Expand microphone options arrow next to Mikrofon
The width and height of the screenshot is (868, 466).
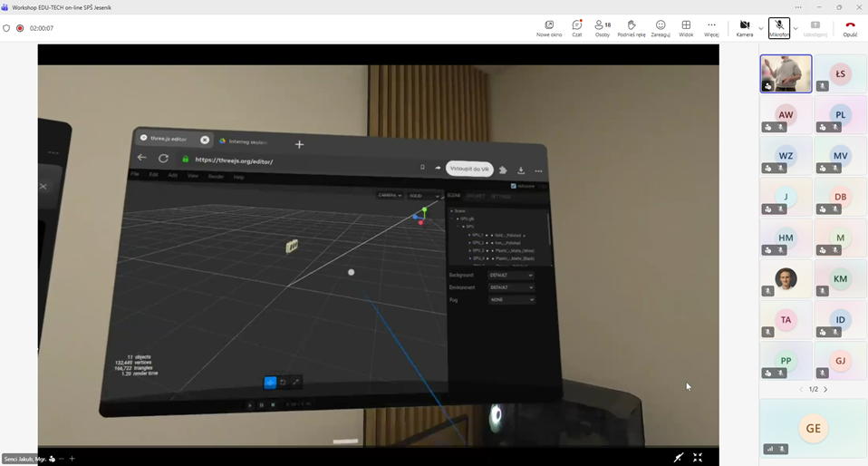[795, 28]
